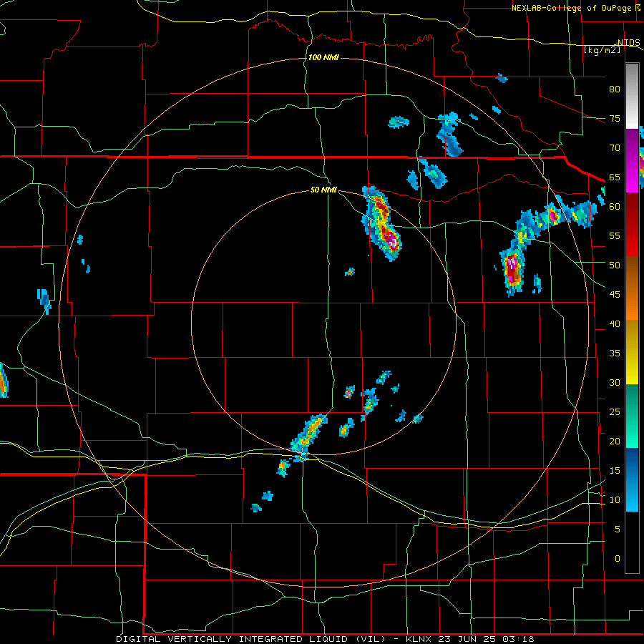This screenshot has width=644, height=644.
Task: Click the blue segment of the color bar
Action: [x=632, y=479]
